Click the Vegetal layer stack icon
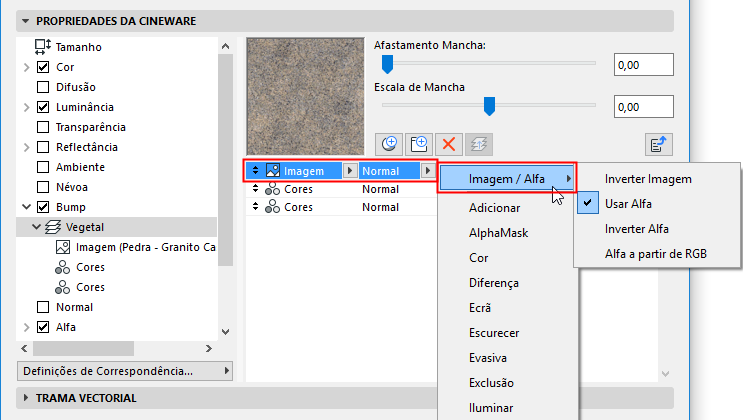The width and height of the screenshot is (743, 420). (53, 228)
